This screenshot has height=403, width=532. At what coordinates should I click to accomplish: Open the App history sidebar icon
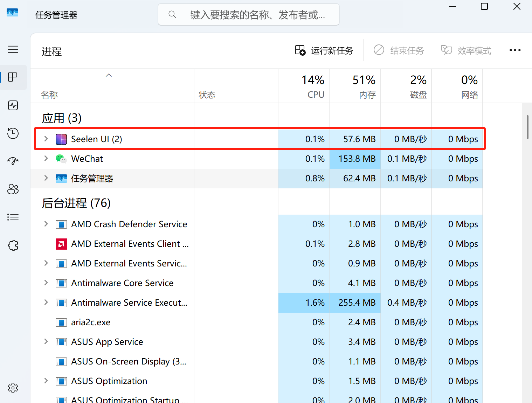tap(13, 133)
